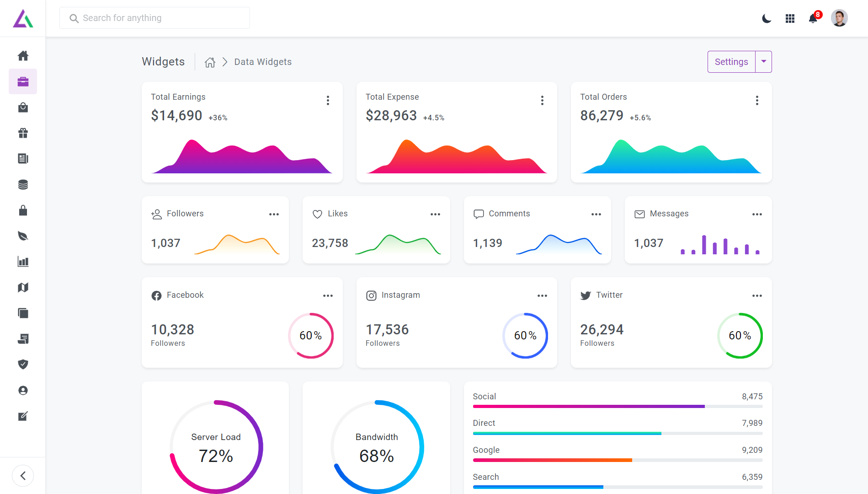The image size is (868, 494).
Task: Open the Messages card more options
Action: (757, 214)
